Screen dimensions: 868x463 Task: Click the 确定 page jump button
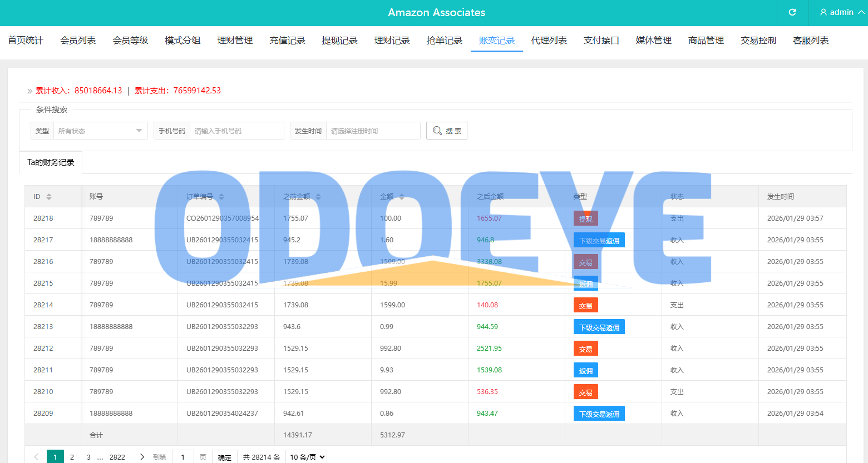[x=225, y=457]
